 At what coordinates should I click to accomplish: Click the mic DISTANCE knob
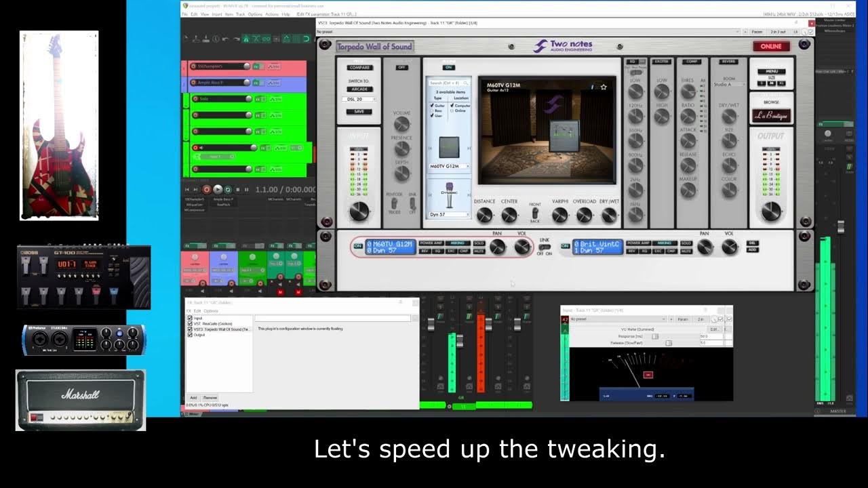[x=484, y=216]
